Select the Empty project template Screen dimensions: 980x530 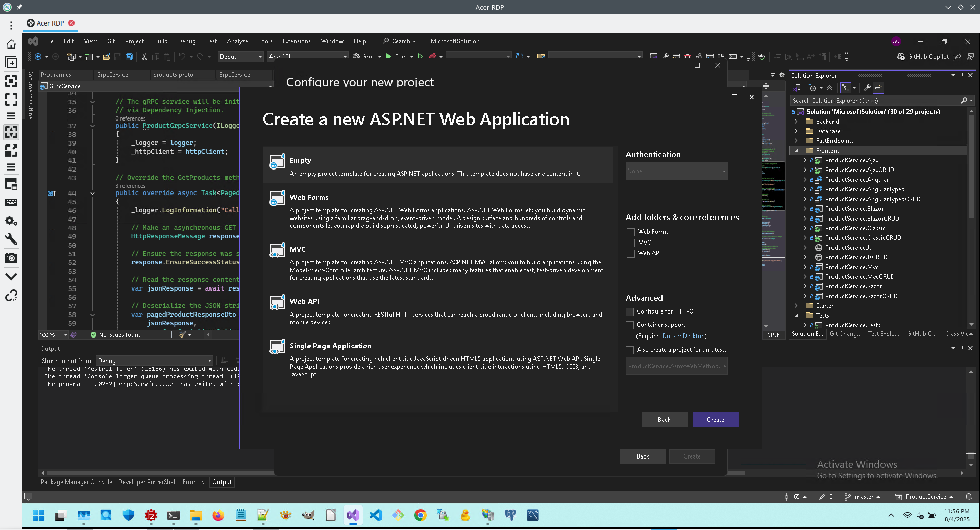pyautogui.click(x=439, y=165)
